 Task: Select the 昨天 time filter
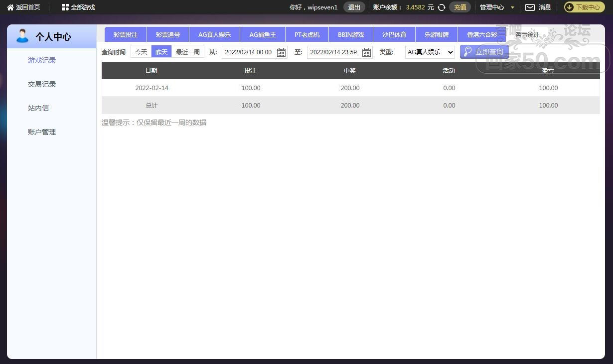point(161,52)
